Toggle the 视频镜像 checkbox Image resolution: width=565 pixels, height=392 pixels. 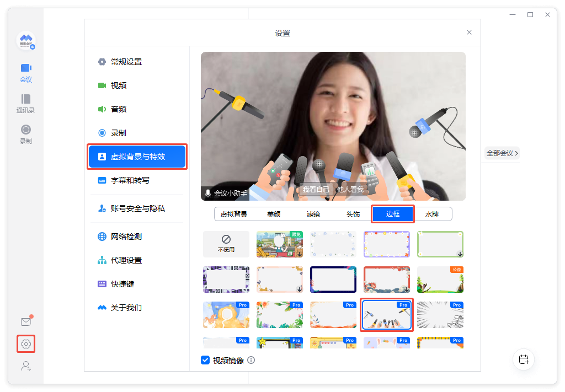pos(205,360)
